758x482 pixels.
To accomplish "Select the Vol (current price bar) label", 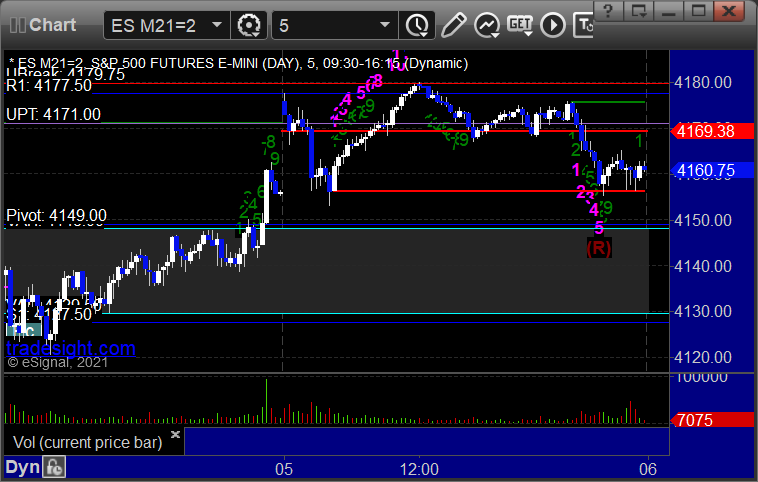I will (x=87, y=442).
